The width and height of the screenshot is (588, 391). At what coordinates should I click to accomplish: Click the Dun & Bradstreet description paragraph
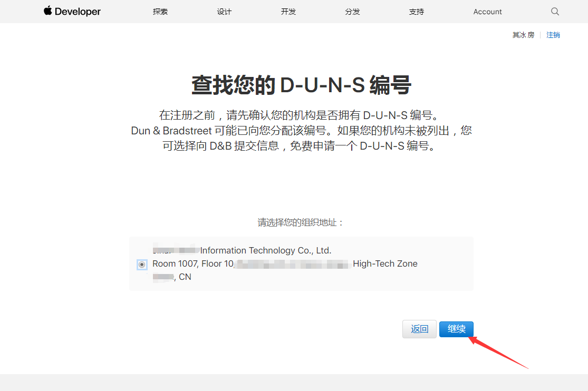[301, 130]
